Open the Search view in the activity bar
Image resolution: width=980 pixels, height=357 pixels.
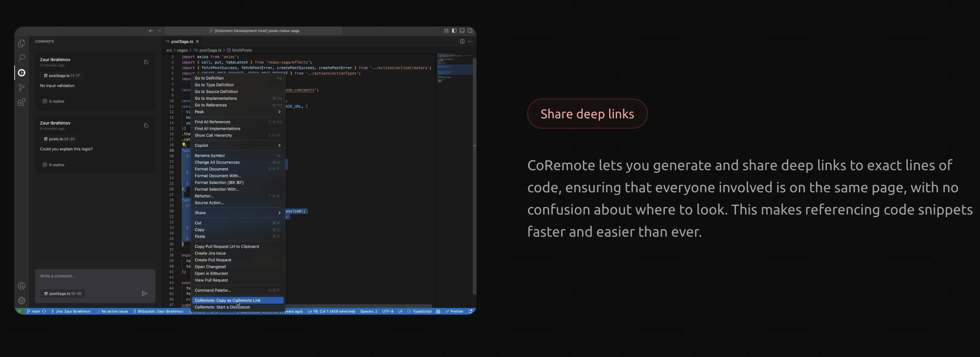coord(21,58)
